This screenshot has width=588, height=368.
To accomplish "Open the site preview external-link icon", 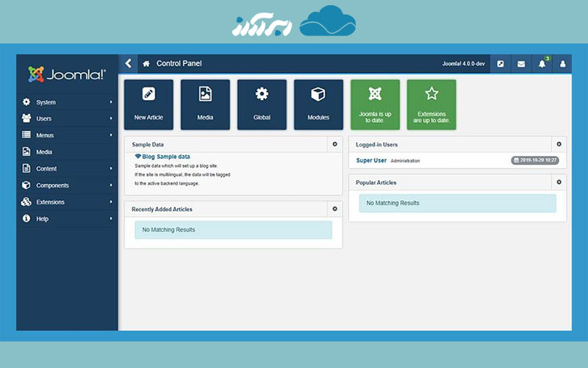I will 501,64.
